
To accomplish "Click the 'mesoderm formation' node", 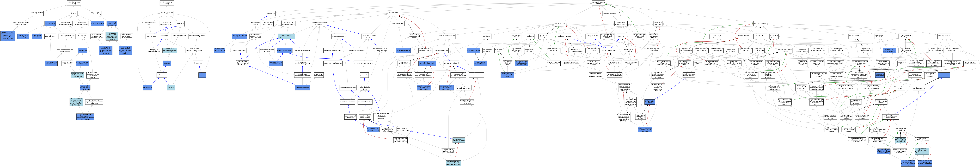I will pos(347,102).
